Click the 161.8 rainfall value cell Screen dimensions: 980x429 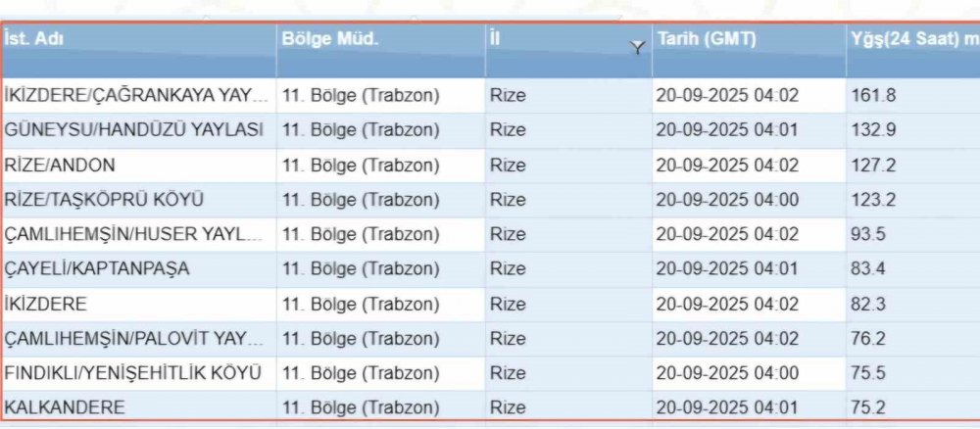pos(873,96)
